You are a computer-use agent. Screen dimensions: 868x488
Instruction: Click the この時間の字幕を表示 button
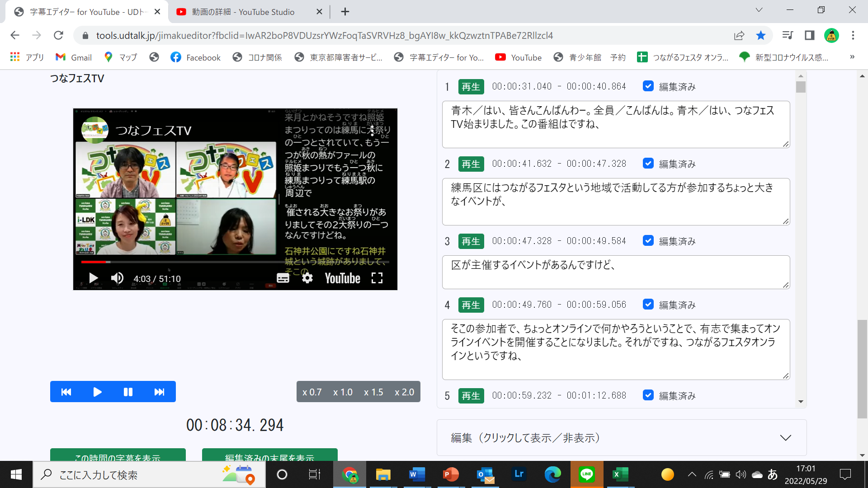click(x=118, y=457)
